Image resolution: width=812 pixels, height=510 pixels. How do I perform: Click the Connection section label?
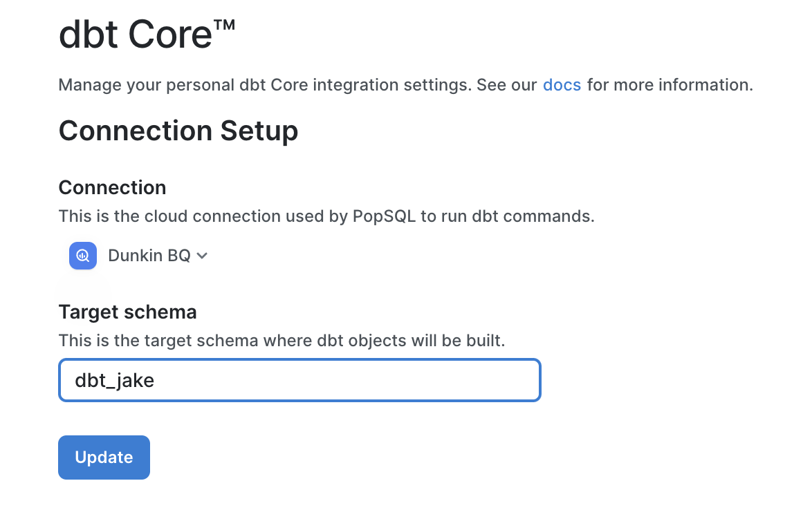[112, 187]
